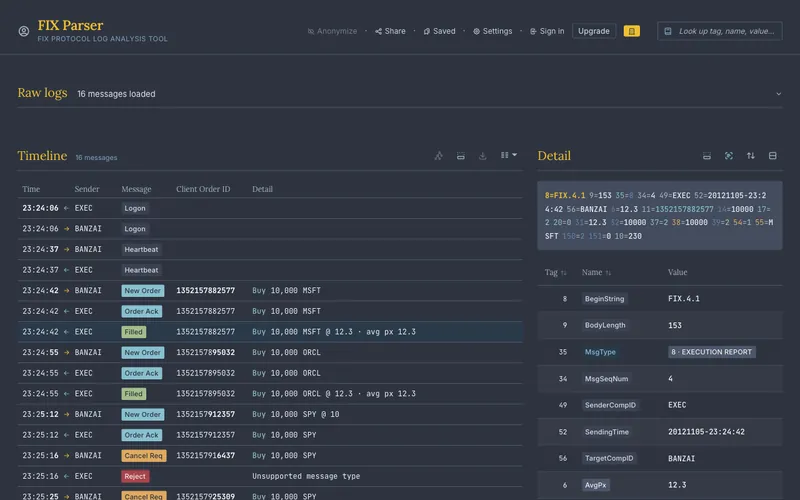Open the Saved items
Screen dimensions: 800x500
[x=439, y=31]
